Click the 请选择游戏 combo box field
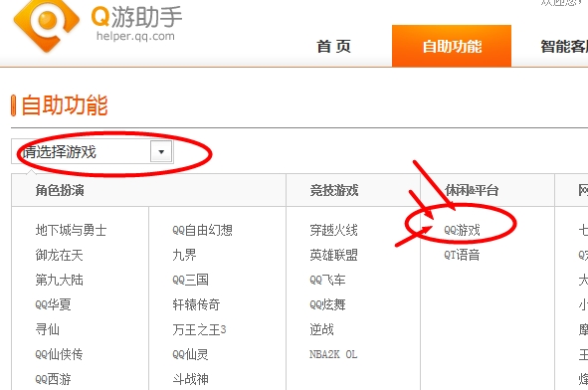Screen dimensions: 588x390 [93, 151]
